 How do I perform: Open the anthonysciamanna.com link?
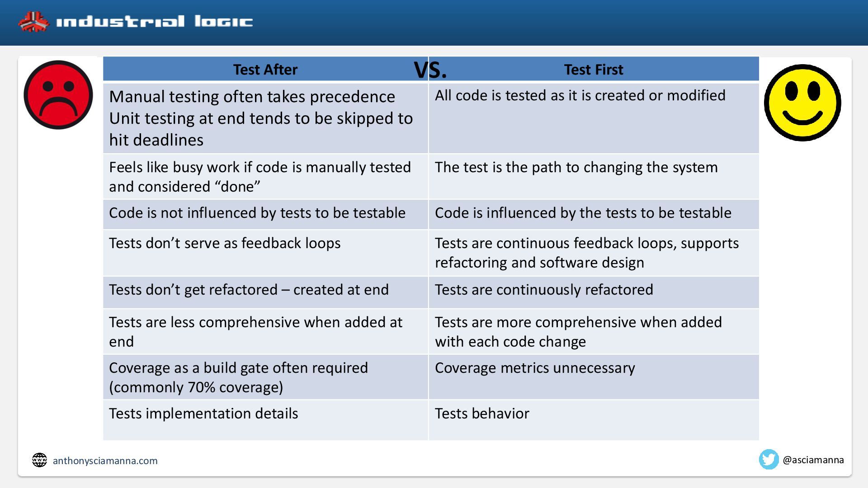pyautogui.click(x=105, y=461)
